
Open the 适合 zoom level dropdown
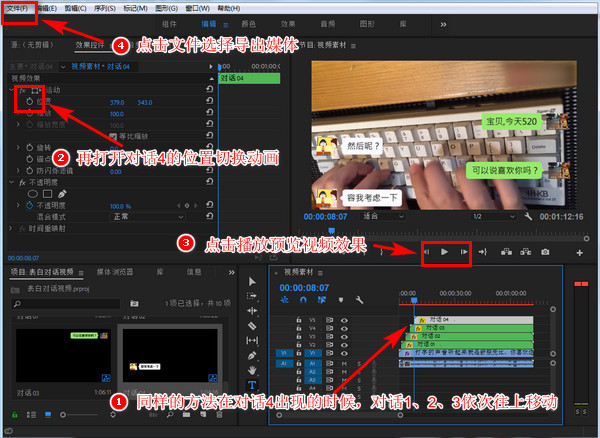[x=383, y=217]
